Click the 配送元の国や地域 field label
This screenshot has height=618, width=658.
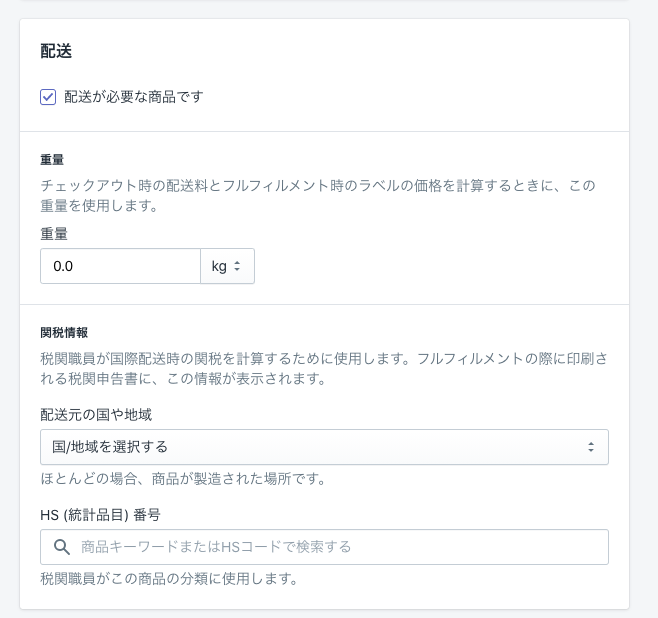[x=96, y=414]
